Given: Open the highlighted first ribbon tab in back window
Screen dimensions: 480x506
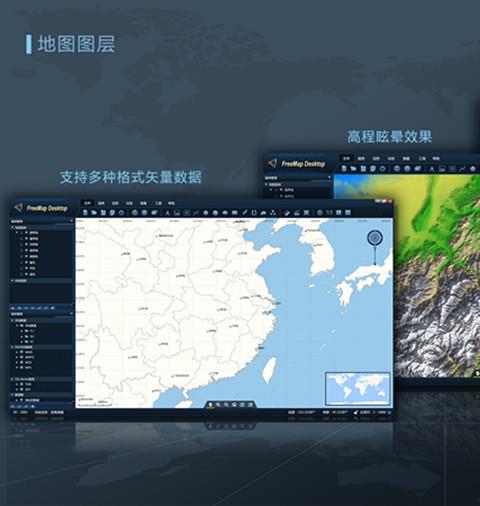Looking at the screenshot, I should click(x=347, y=158).
